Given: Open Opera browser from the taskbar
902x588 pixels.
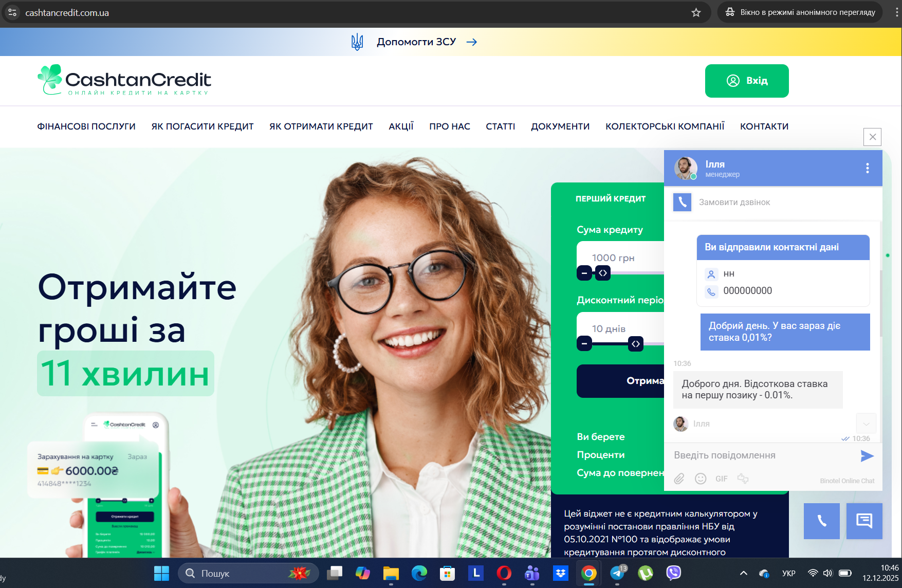Looking at the screenshot, I should [x=504, y=573].
